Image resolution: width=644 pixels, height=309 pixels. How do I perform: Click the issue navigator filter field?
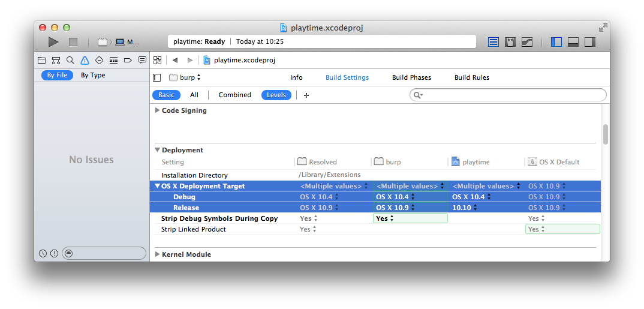(x=104, y=254)
